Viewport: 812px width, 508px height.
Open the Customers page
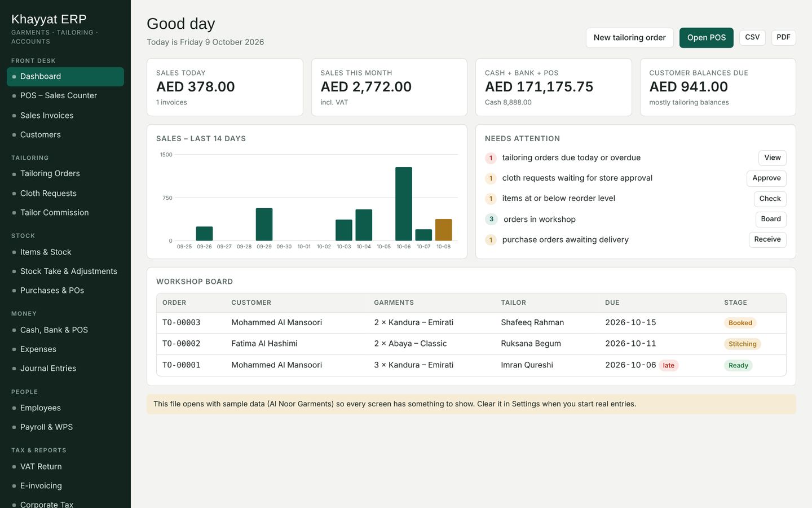(65, 134)
